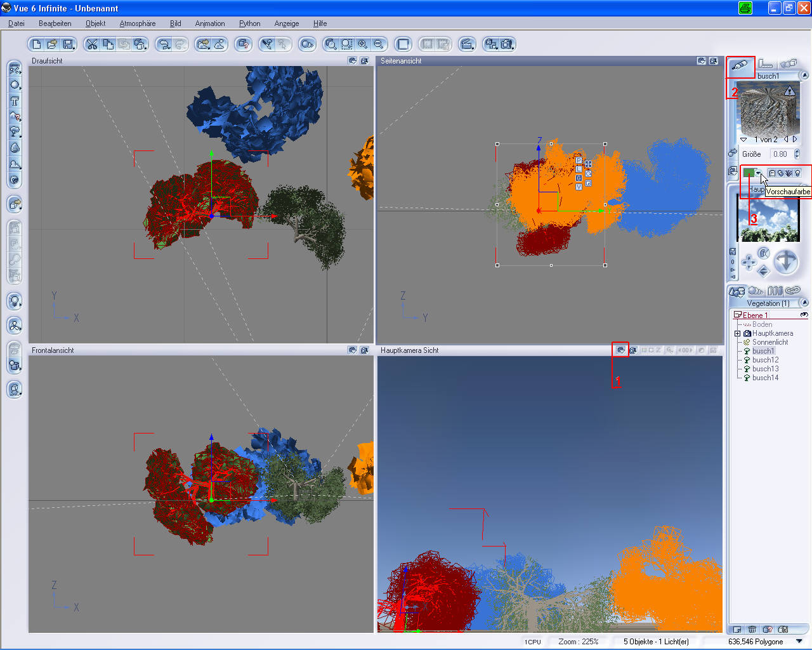Open the Python menu

point(250,23)
